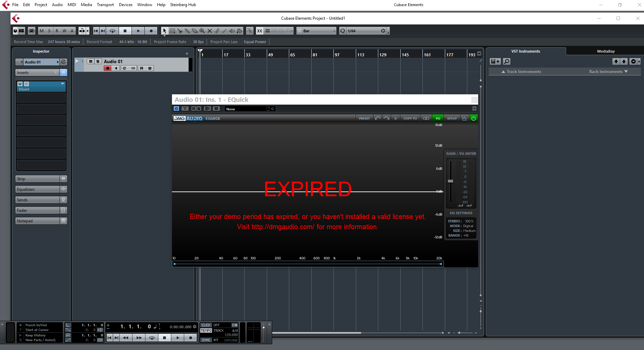This screenshot has width=644, height=350.
Task: Switch to the MediaBay tab
Action: [606, 51]
